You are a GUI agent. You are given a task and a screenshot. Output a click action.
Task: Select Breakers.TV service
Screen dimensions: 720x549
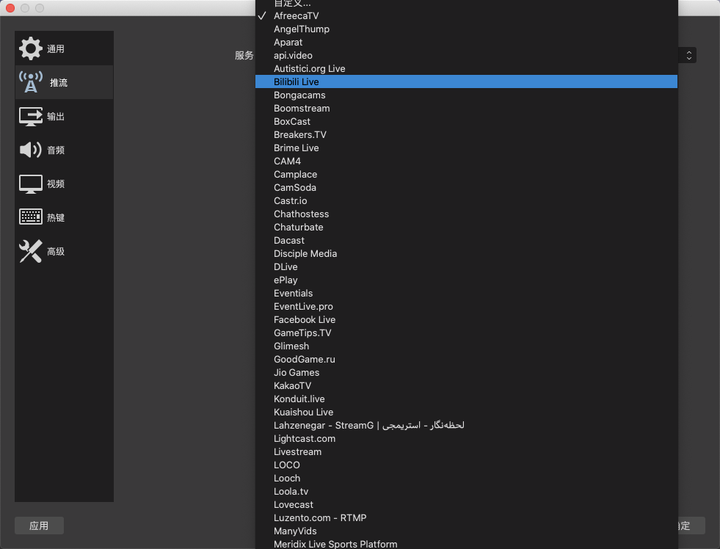pos(466,134)
